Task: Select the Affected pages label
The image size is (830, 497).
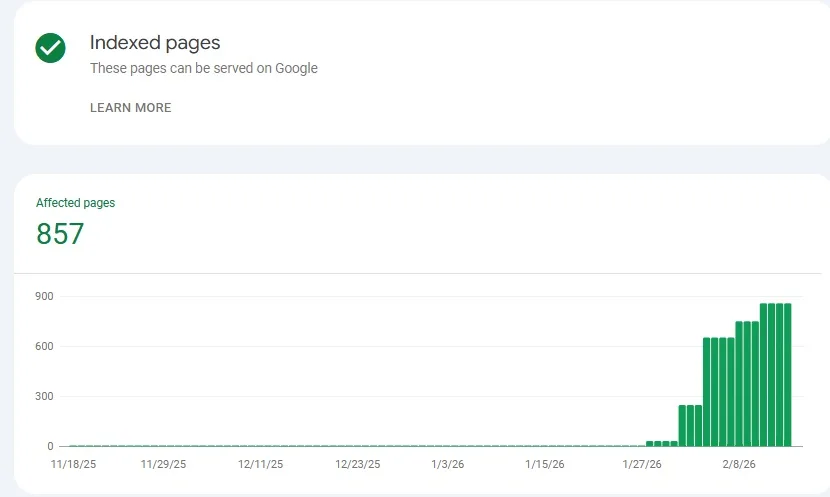Action: click(75, 203)
